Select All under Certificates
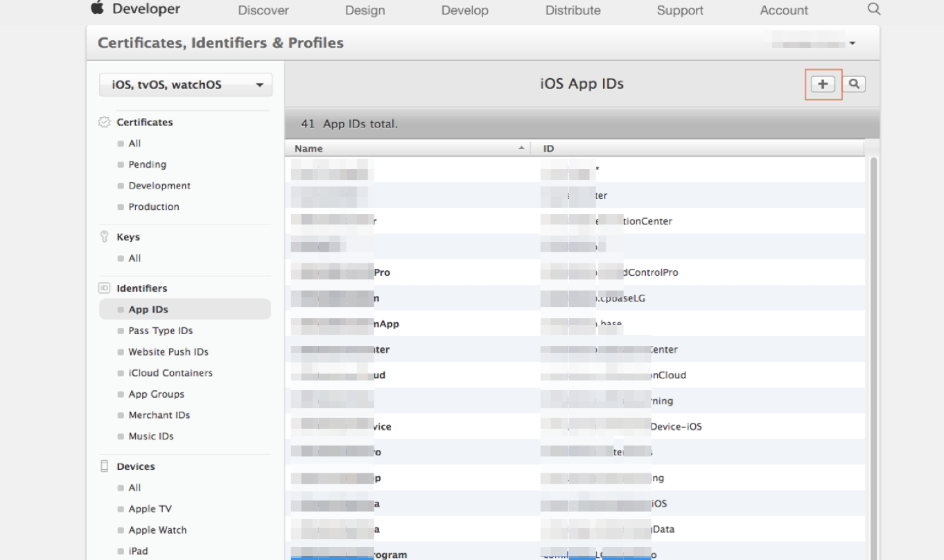The image size is (944, 560). [x=134, y=143]
